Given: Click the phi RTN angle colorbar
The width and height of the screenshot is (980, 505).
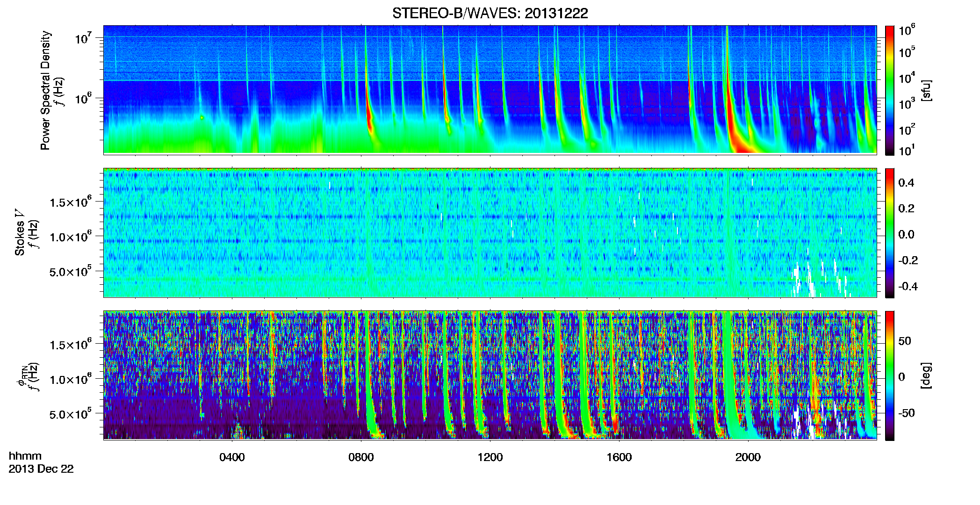Looking at the screenshot, I should 890,375.
